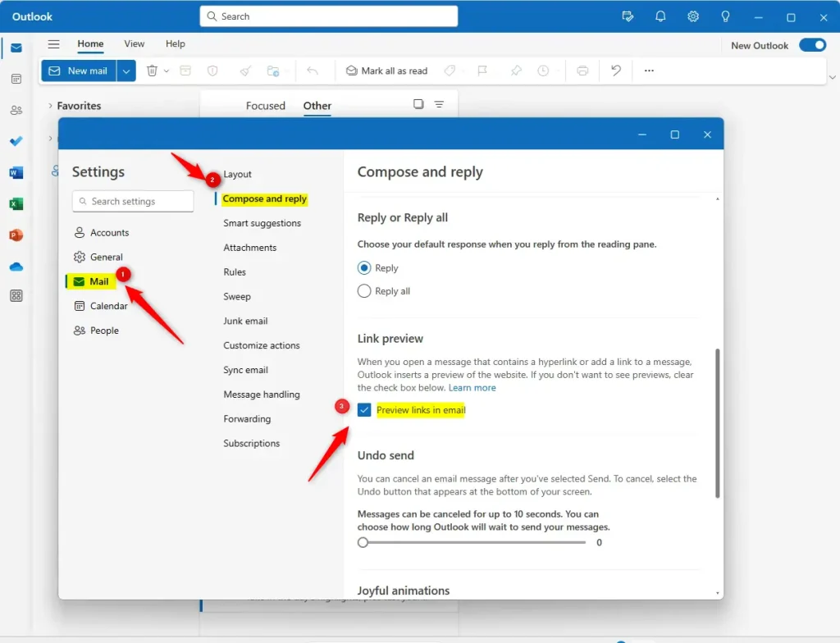Image resolution: width=840 pixels, height=643 pixels.
Task: Expand the Favorites folder group
Action: [x=50, y=106]
